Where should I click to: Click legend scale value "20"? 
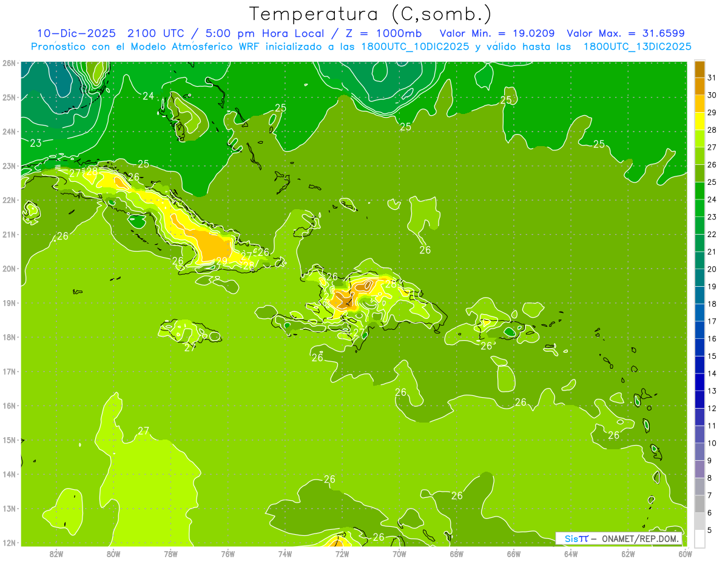tap(712, 269)
